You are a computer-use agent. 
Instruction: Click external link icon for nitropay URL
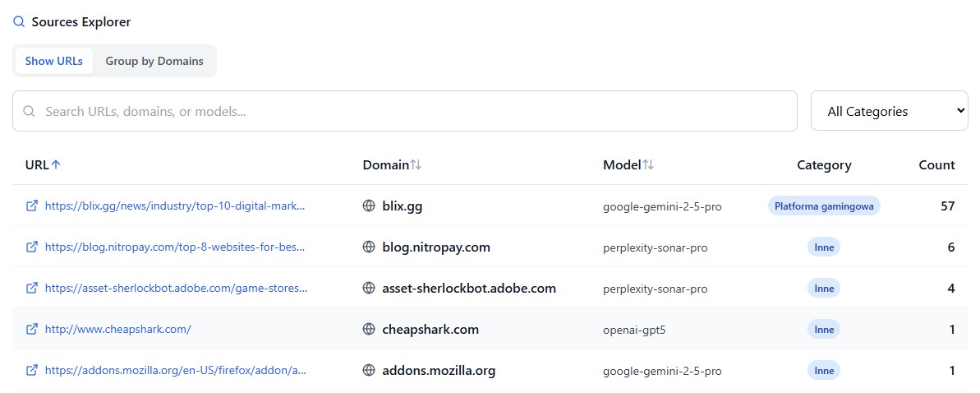click(32, 247)
